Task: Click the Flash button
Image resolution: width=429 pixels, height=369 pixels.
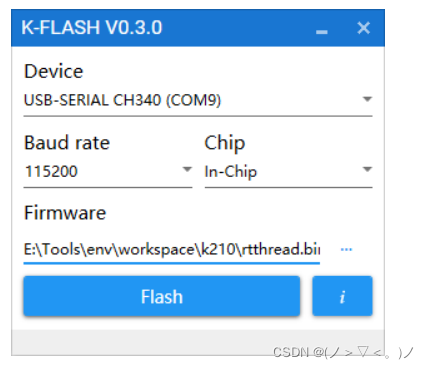Action: tap(162, 296)
